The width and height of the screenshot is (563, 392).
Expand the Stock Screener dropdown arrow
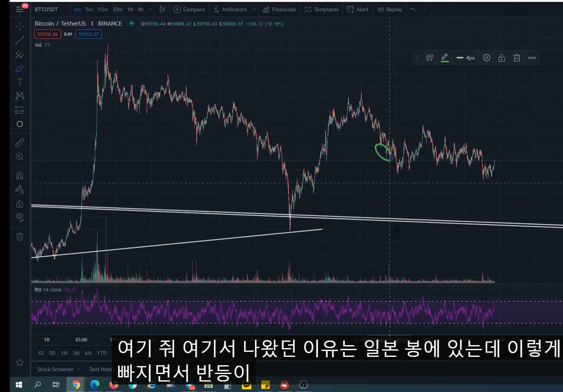(79, 369)
